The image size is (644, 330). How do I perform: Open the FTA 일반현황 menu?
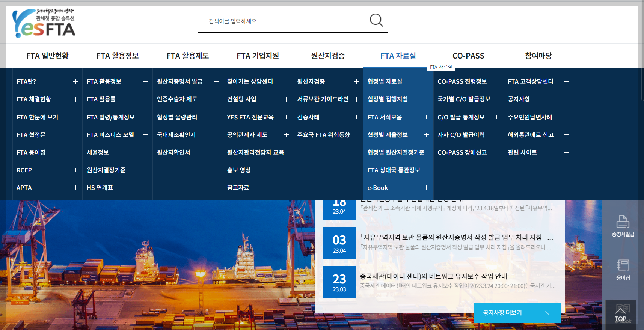point(47,56)
